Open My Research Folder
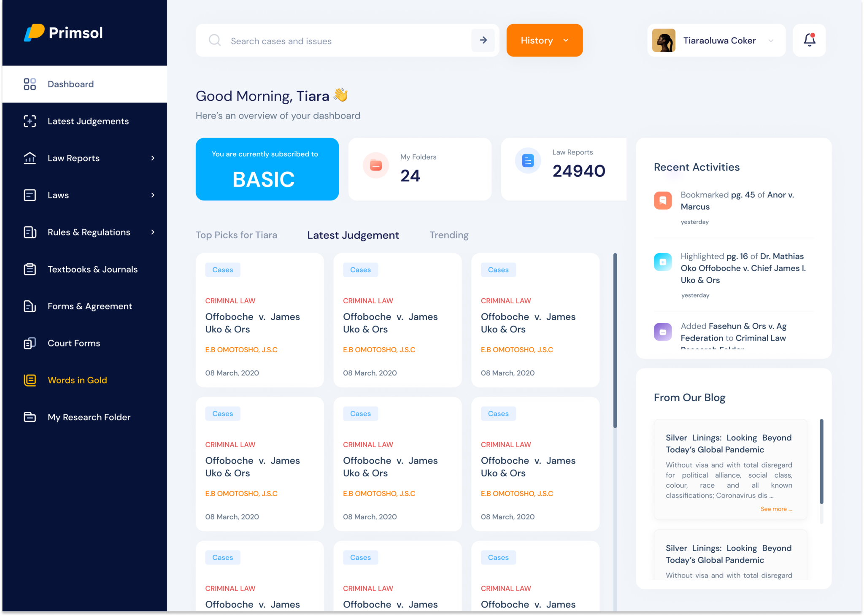 (x=89, y=417)
